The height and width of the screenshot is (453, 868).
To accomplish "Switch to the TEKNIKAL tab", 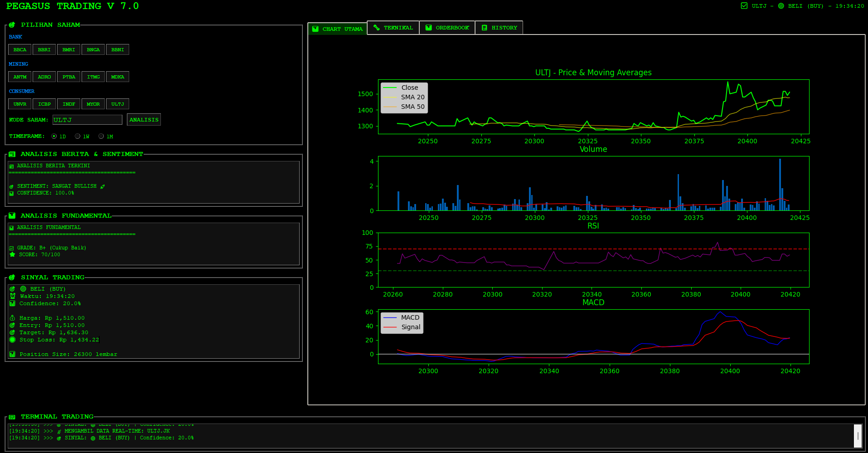I will click(393, 28).
